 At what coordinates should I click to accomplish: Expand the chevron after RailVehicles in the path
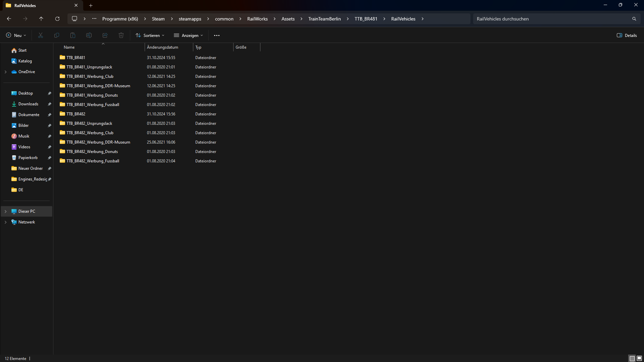point(423,19)
